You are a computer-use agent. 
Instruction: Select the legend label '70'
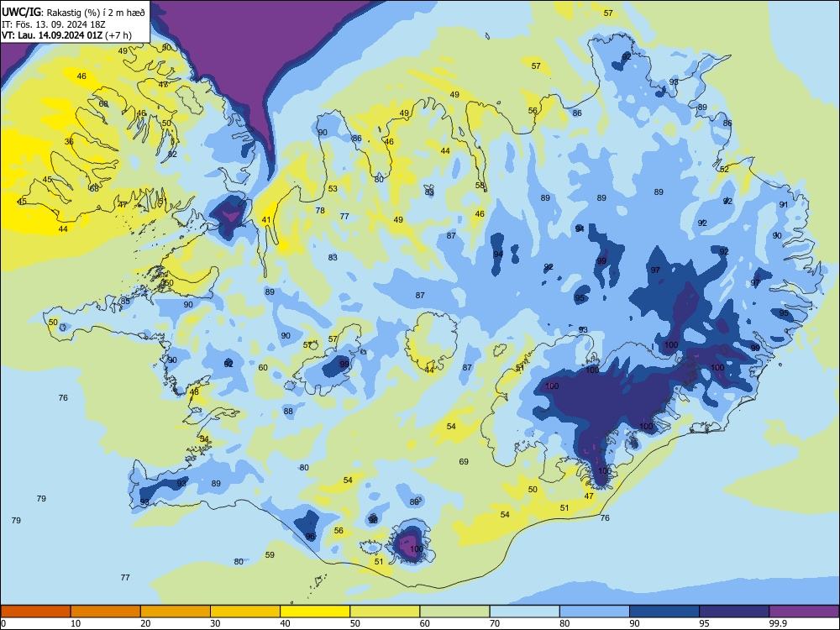coord(495,623)
